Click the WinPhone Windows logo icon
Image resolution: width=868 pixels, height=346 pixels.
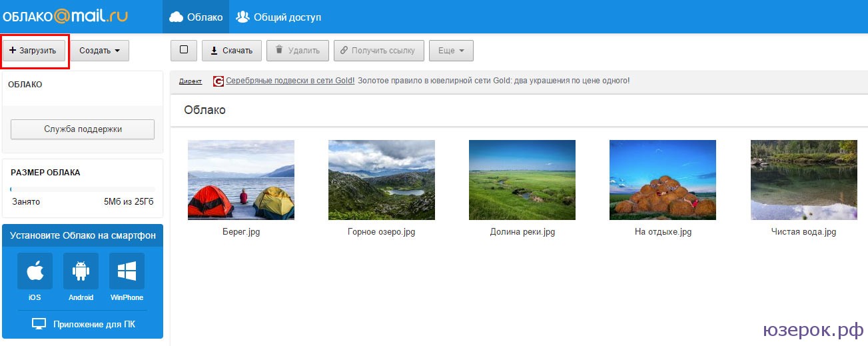tap(127, 271)
